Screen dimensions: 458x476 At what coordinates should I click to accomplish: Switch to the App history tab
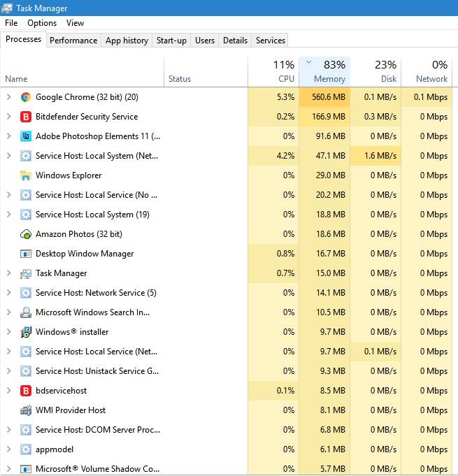pyautogui.click(x=127, y=41)
